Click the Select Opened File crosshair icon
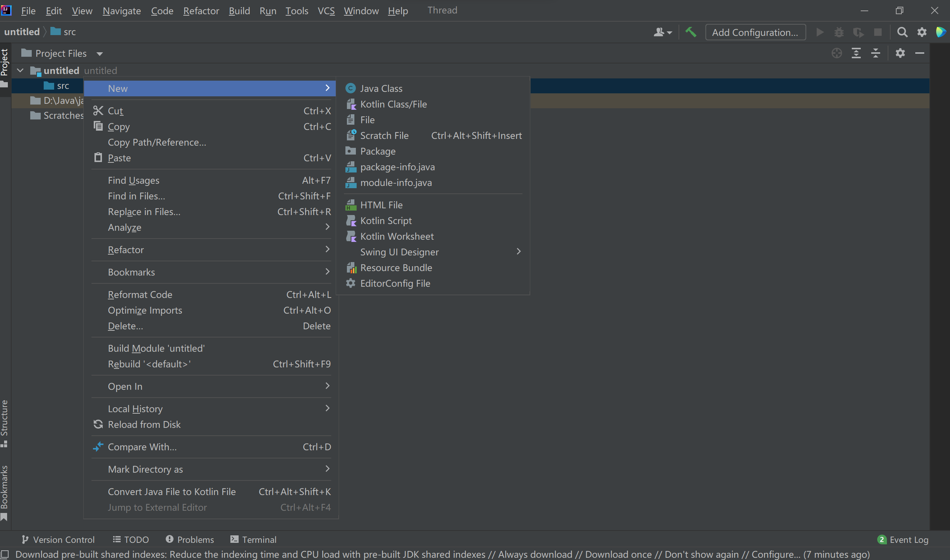 836,53
